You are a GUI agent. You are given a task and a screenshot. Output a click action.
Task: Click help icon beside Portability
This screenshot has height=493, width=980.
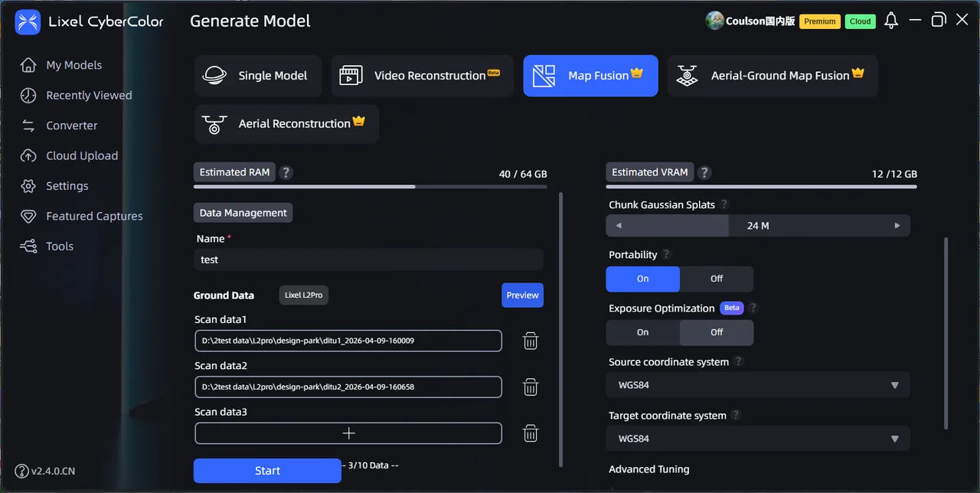[x=666, y=254]
